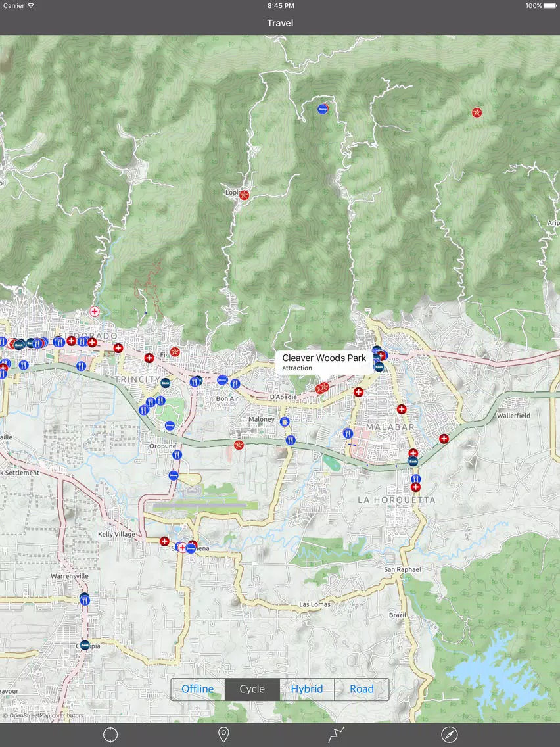Select restaurant marker west of MALABAR label
The width and height of the screenshot is (560, 747).
coord(348,433)
